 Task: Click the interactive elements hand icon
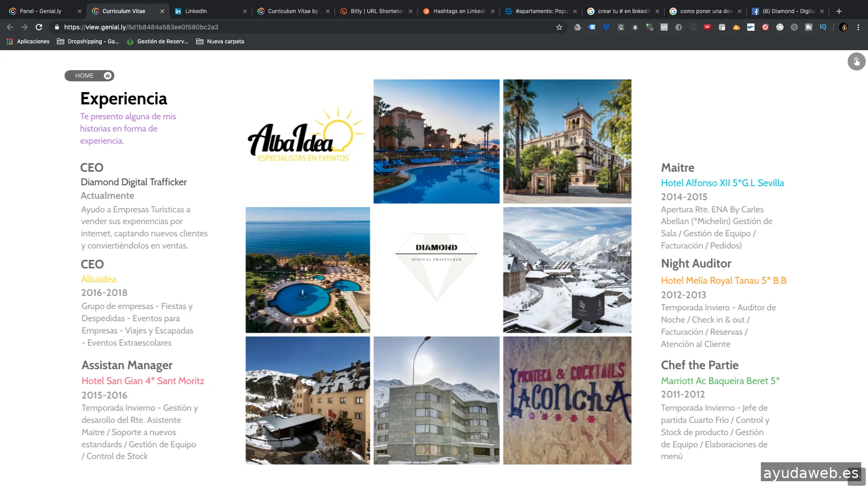point(856,61)
